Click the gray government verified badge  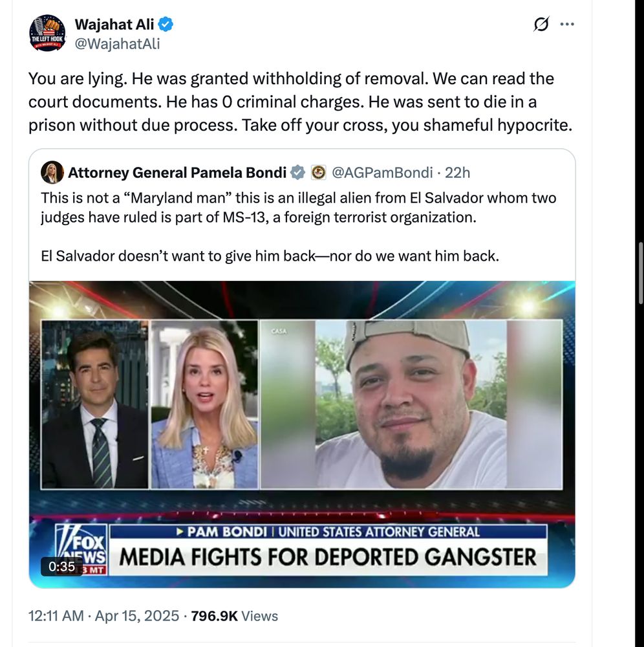coord(297,173)
